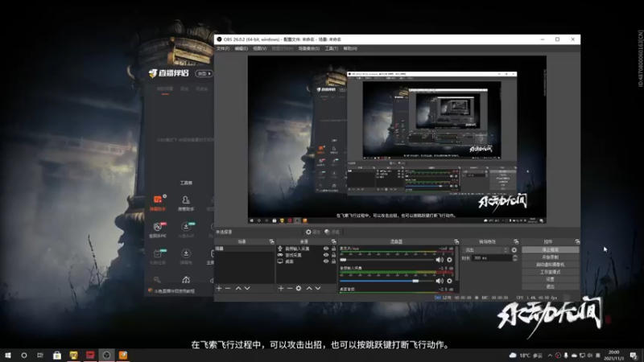This screenshot has height=362, width=644.
Task: Move scene up with arrow icon
Action: [238, 289]
